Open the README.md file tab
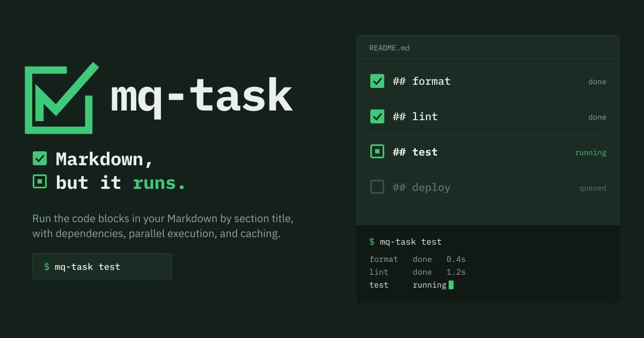The width and height of the screenshot is (644, 338). 390,48
